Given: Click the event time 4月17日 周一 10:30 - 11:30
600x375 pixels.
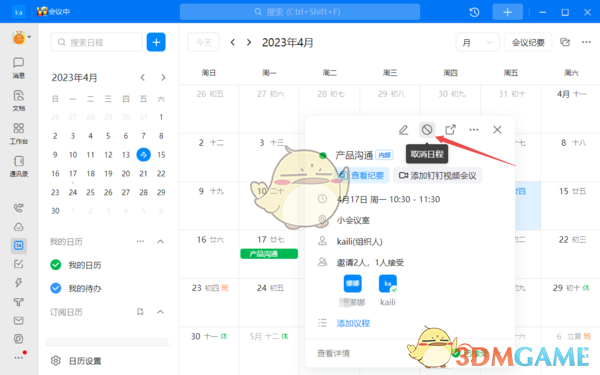Looking at the screenshot, I should coord(388,199).
